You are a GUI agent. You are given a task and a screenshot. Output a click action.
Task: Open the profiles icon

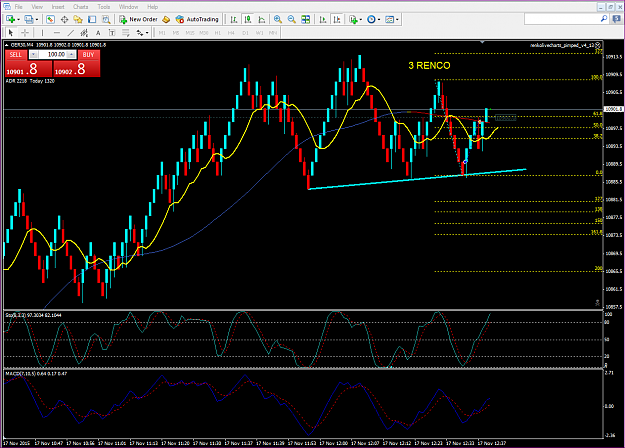pos(29,19)
